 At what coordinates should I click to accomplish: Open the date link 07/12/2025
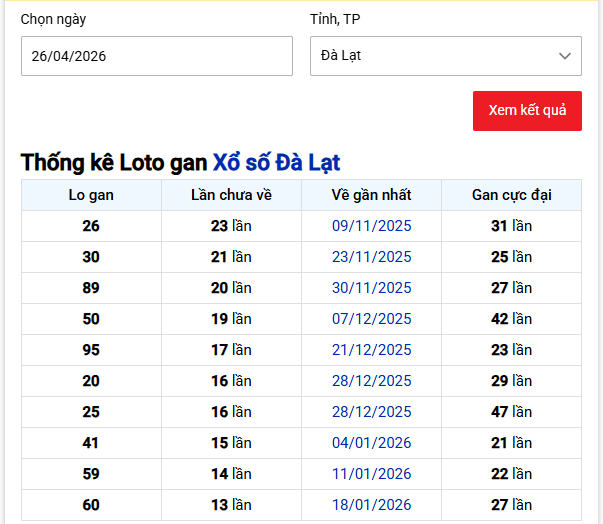tap(371, 319)
